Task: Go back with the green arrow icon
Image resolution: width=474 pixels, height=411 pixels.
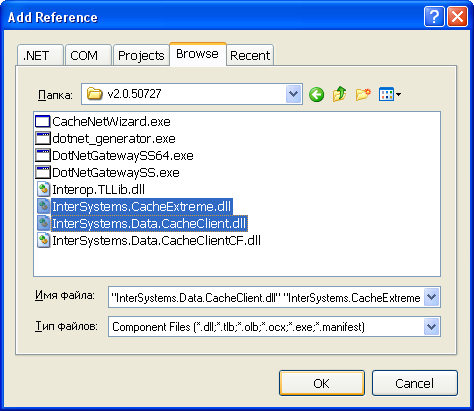Action: pos(316,94)
